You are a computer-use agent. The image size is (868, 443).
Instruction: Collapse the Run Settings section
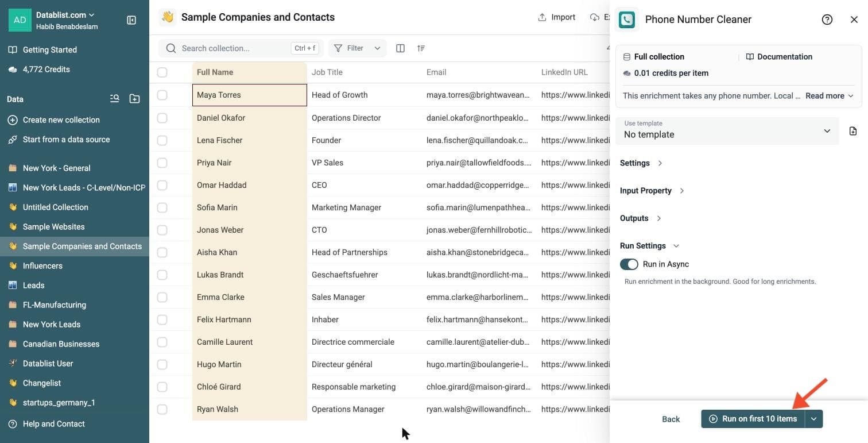(650, 246)
